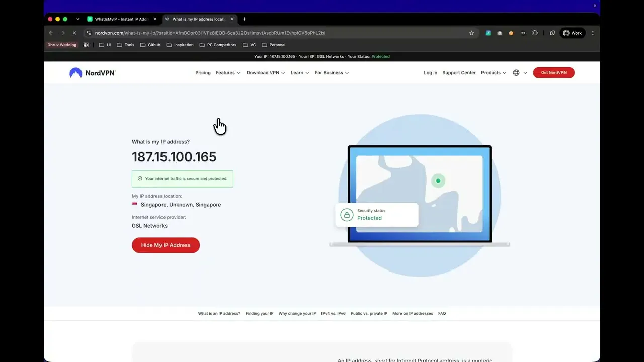Select the 'What is my IP address location' tab
644x362 pixels.
point(200,19)
